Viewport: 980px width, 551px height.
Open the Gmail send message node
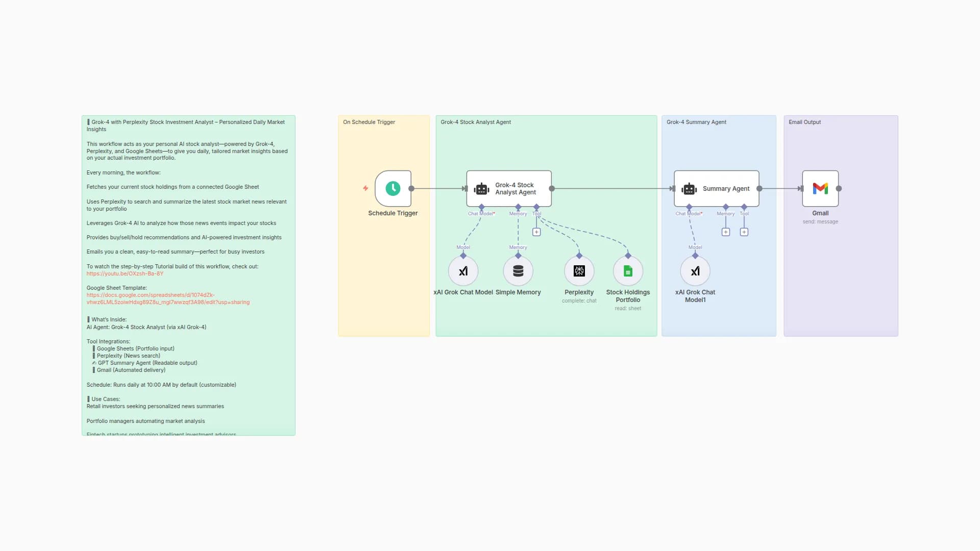(x=820, y=188)
